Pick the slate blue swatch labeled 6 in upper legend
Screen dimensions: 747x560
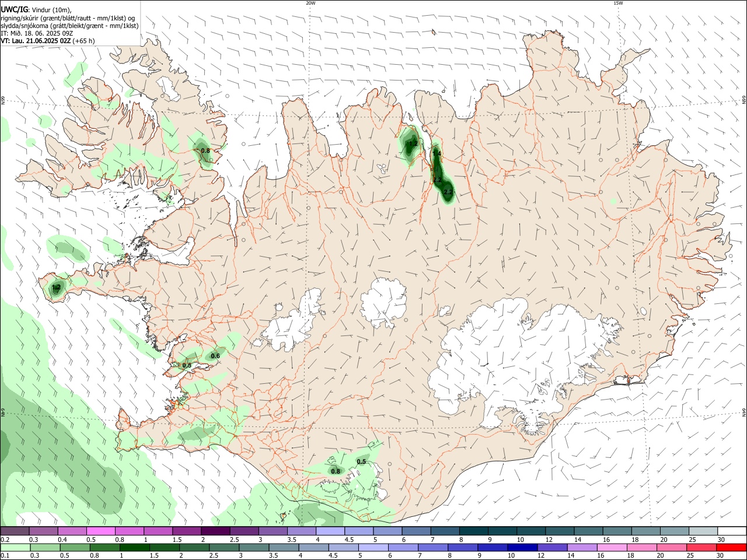[416, 531]
